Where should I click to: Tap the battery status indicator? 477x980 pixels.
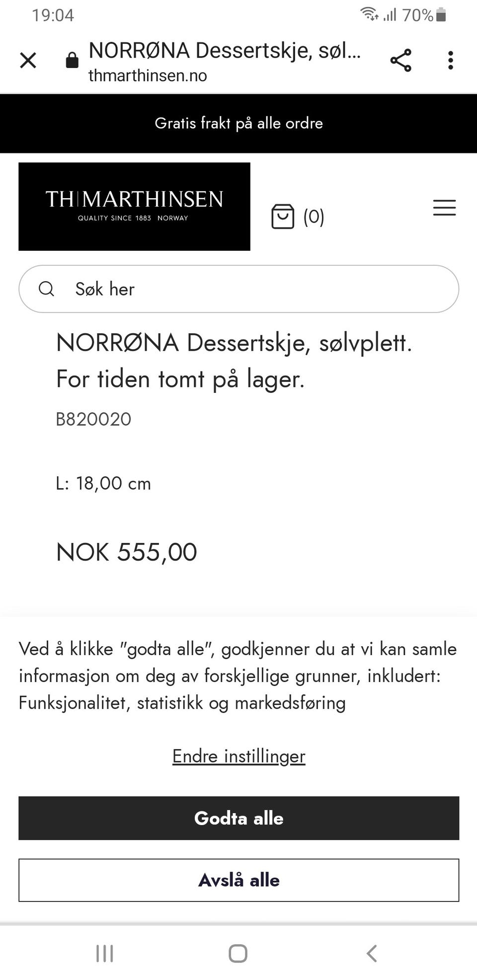441,15
